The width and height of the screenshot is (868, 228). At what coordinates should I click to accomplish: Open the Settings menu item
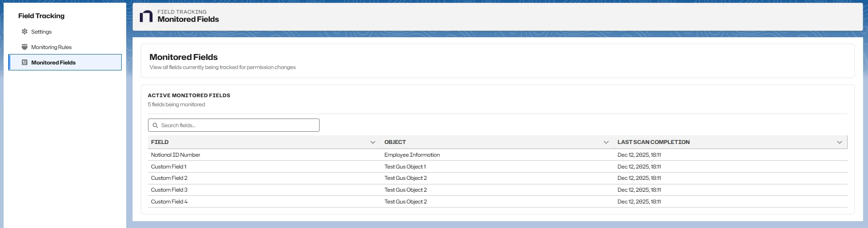41,32
